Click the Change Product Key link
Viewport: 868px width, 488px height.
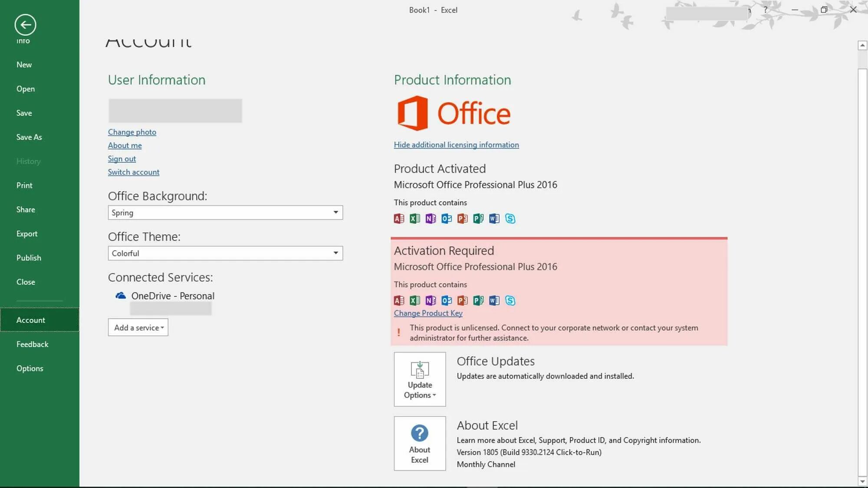tap(428, 313)
